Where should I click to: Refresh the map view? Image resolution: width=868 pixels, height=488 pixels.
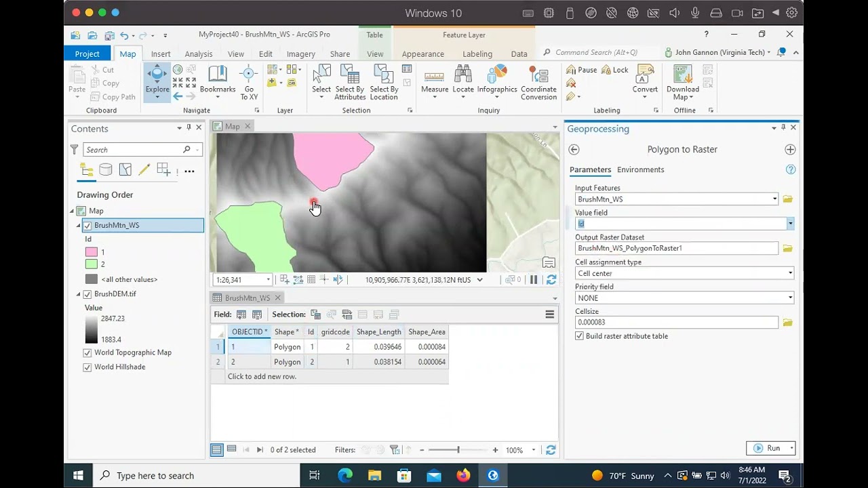pos(551,279)
